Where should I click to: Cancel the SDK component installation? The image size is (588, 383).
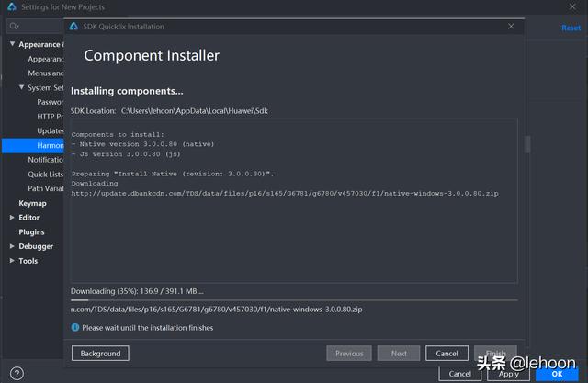pos(447,354)
